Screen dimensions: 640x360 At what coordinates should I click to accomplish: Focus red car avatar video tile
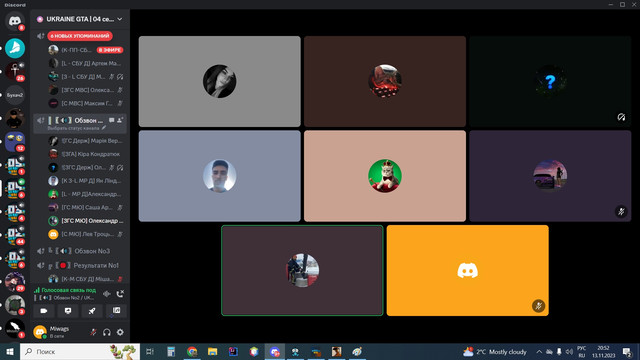[384, 81]
